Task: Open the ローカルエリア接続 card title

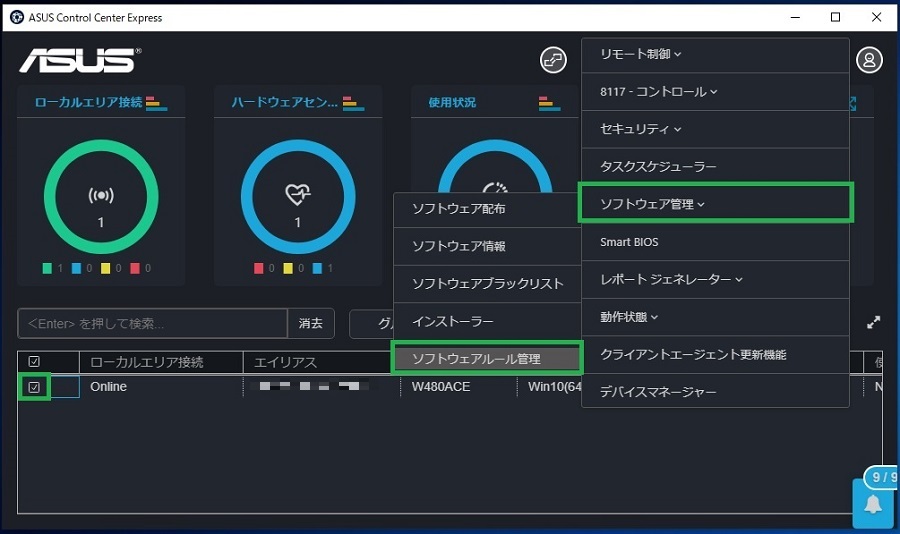Action: [88, 102]
